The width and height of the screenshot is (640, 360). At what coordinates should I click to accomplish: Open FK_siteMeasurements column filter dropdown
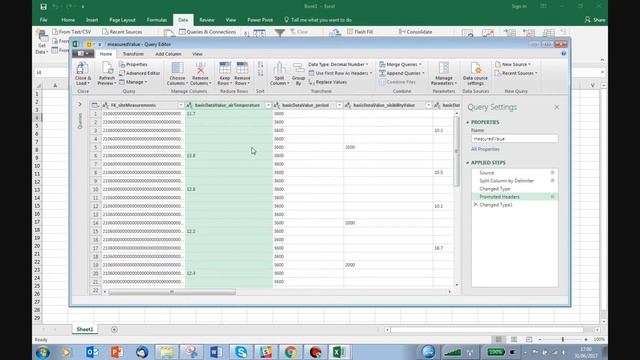181,105
